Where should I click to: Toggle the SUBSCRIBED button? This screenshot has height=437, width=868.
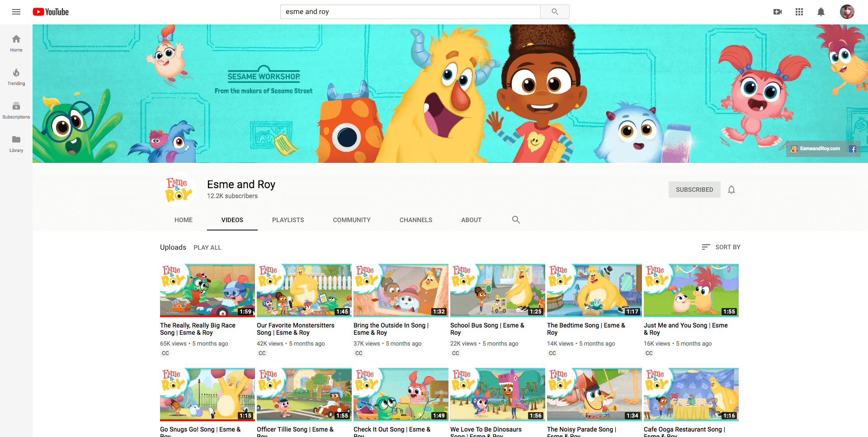coord(694,190)
